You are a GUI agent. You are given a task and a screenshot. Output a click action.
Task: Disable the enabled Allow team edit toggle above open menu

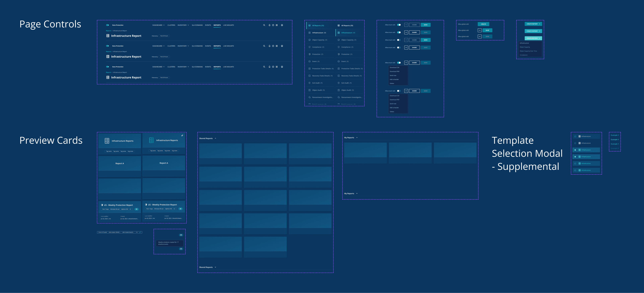click(x=399, y=63)
